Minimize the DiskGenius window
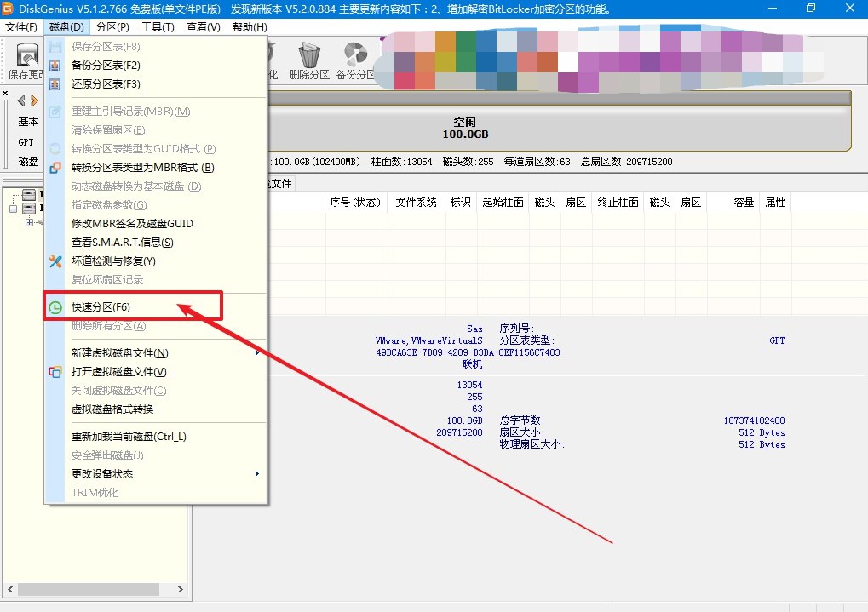The image size is (868, 612). [773, 9]
